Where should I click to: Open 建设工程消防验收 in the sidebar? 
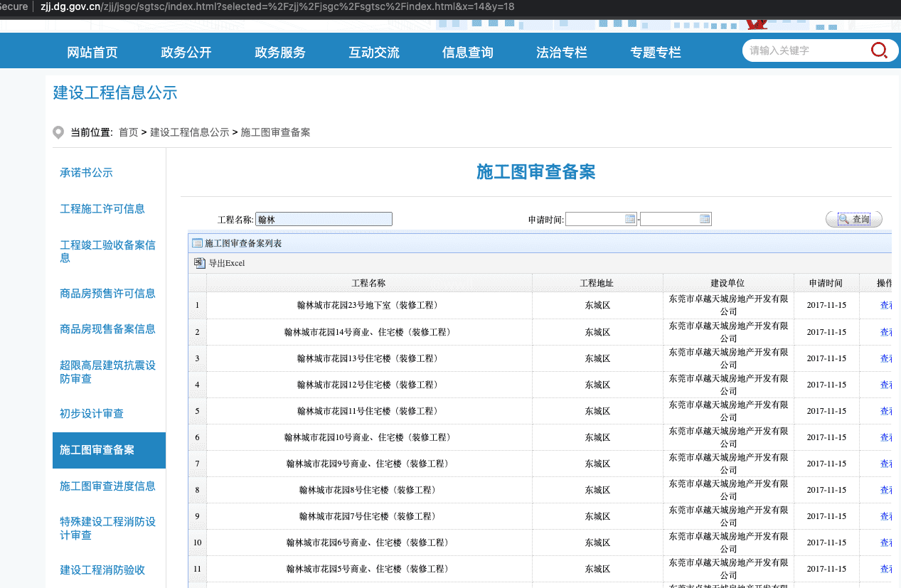click(102, 570)
